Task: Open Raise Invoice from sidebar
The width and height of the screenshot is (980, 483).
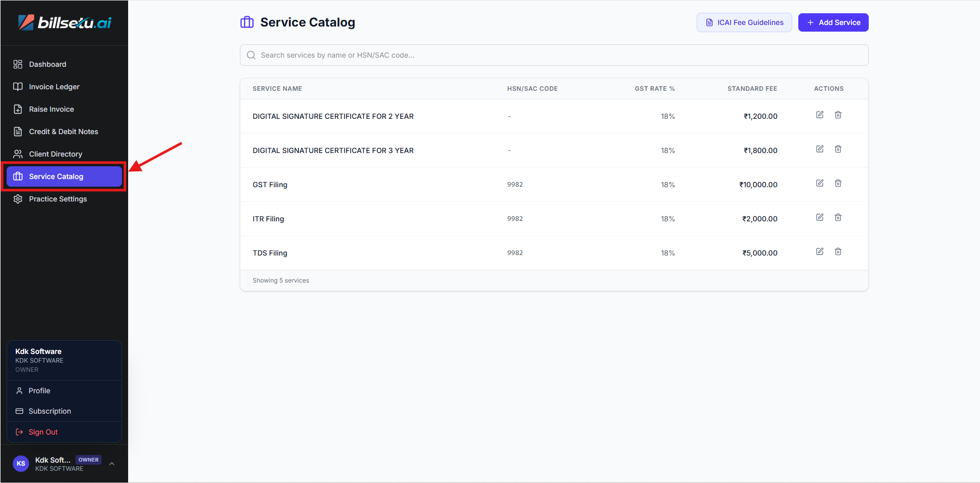Action: [x=51, y=109]
